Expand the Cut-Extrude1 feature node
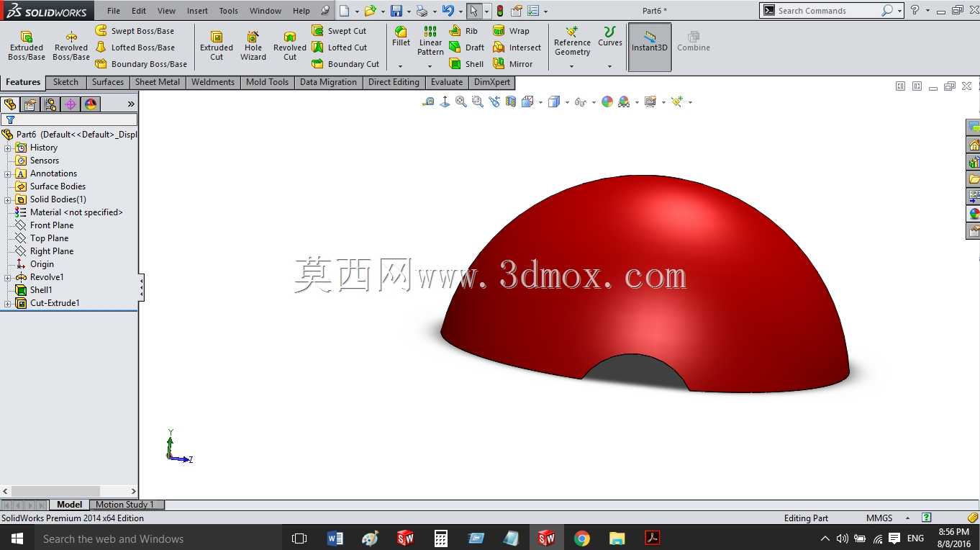The height and width of the screenshot is (550, 980). click(x=8, y=303)
